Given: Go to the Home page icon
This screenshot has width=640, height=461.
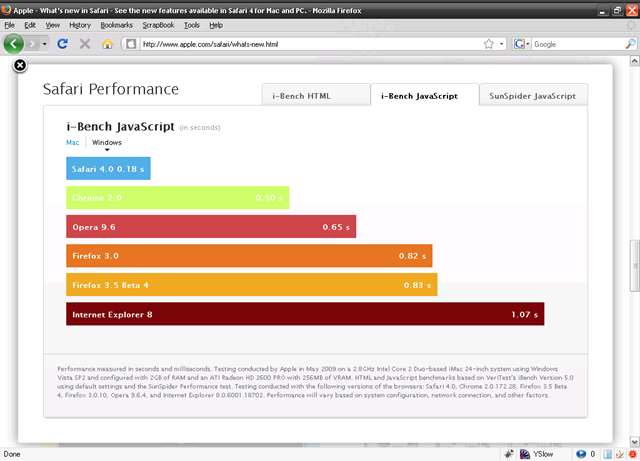Looking at the screenshot, I should pos(107,44).
